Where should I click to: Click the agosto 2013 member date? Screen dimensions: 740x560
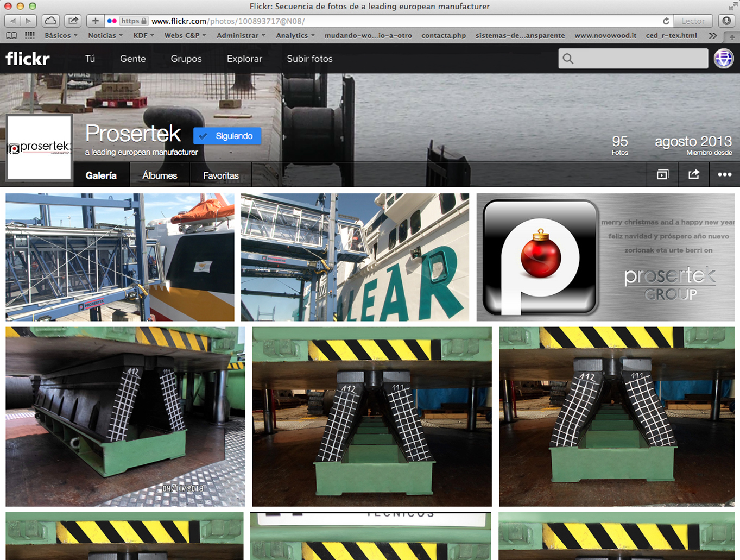[x=693, y=145]
